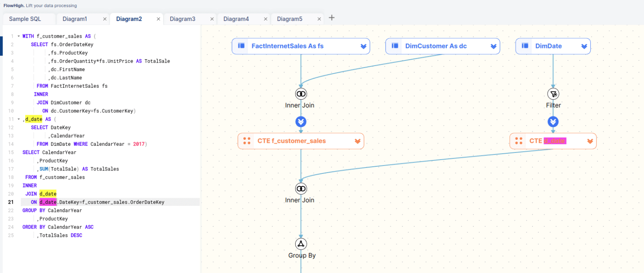Toggle the blue collapse circle below Filter
The image size is (644, 273).
click(x=553, y=122)
